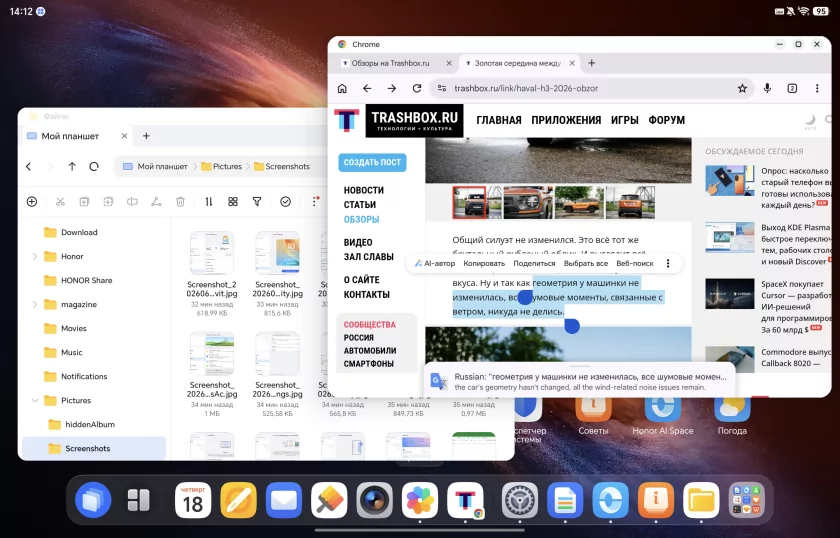Choose Веб-поиск in the selection toolbar
Image resolution: width=840 pixels, height=538 pixels.
tap(635, 264)
